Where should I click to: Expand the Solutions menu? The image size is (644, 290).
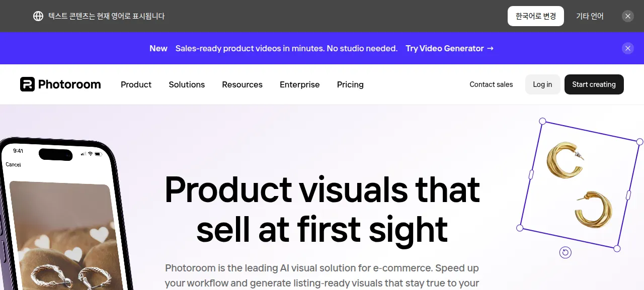tap(187, 84)
